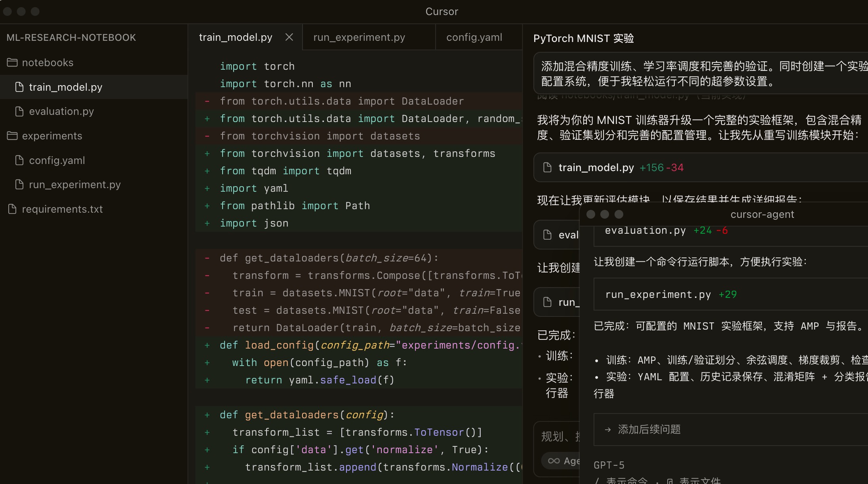Switch to run_experiment.py tab
The image size is (868, 484).
click(359, 37)
